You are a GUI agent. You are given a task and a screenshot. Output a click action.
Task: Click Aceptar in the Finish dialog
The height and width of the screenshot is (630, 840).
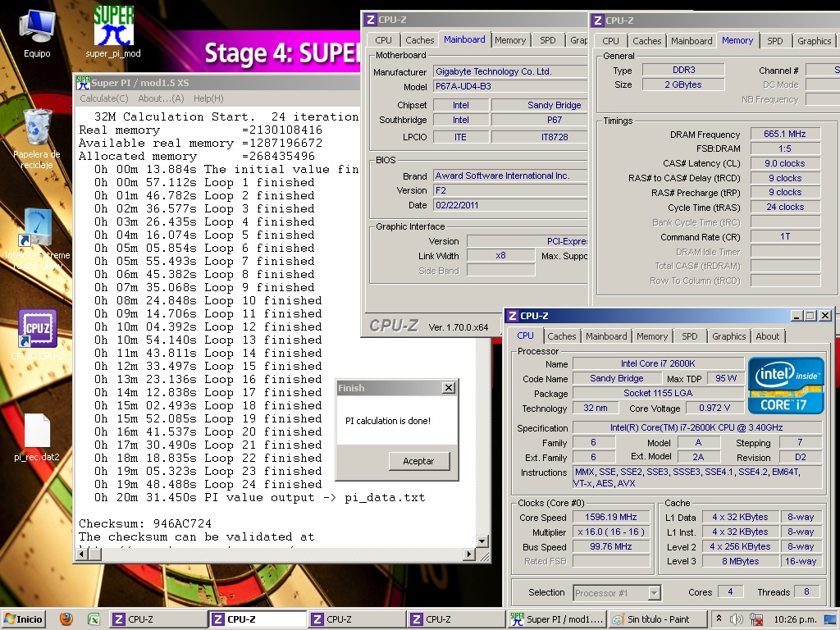[x=419, y=461]
